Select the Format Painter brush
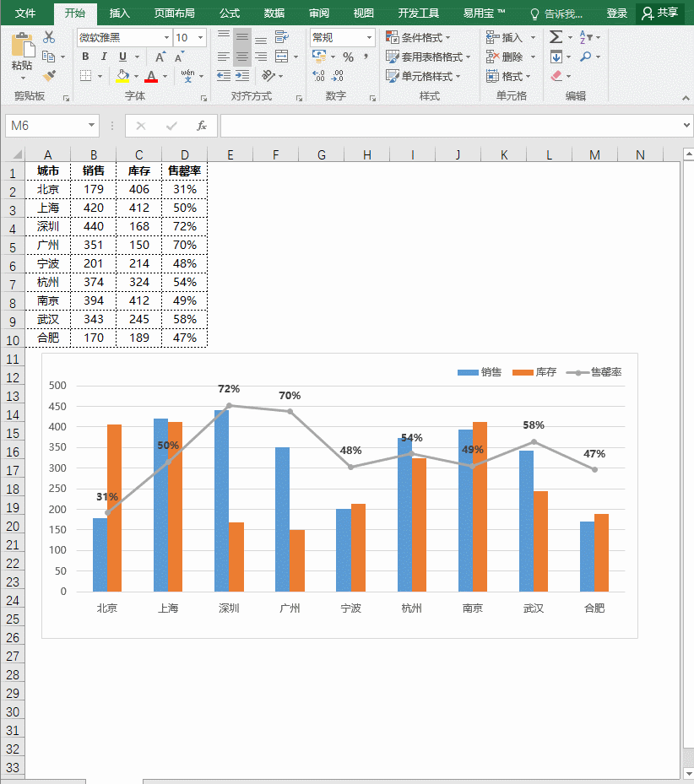 click(49, 75)
